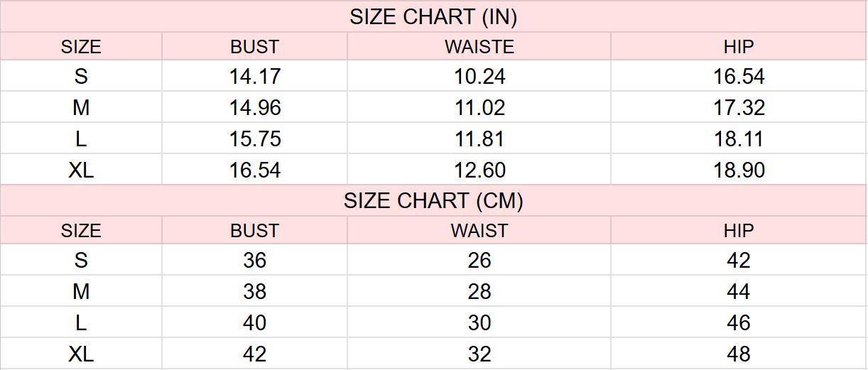Image resolution: width=868 pixels, height=370 pixels.
Task: Click the SIZE CHART (IN) title cell
Action: (x=433, y=17)
